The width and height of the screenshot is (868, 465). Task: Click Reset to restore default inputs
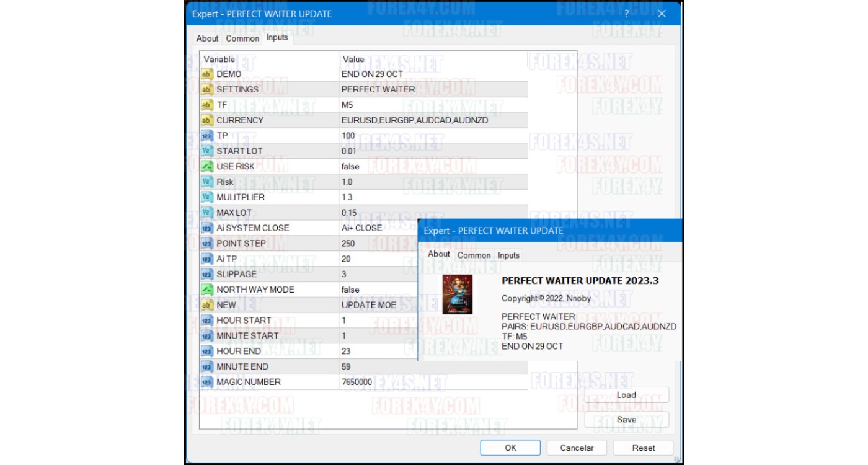click(x=643, y=448)
